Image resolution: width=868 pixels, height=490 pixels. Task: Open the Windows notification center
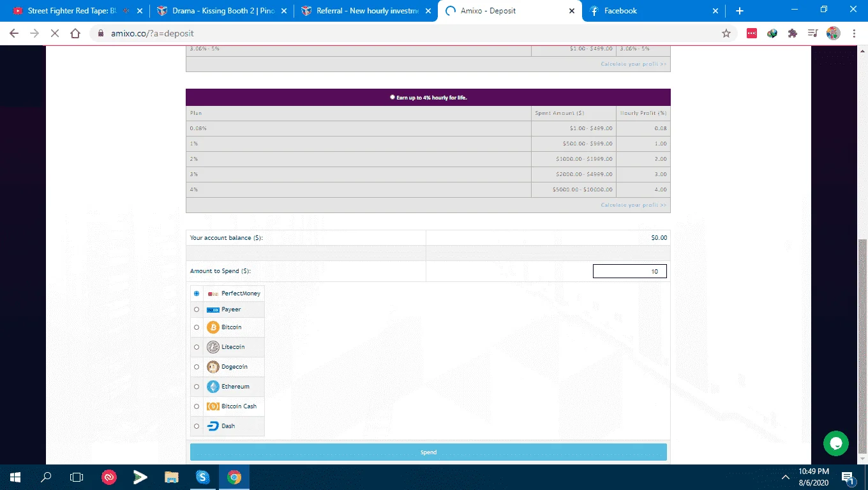848,477
